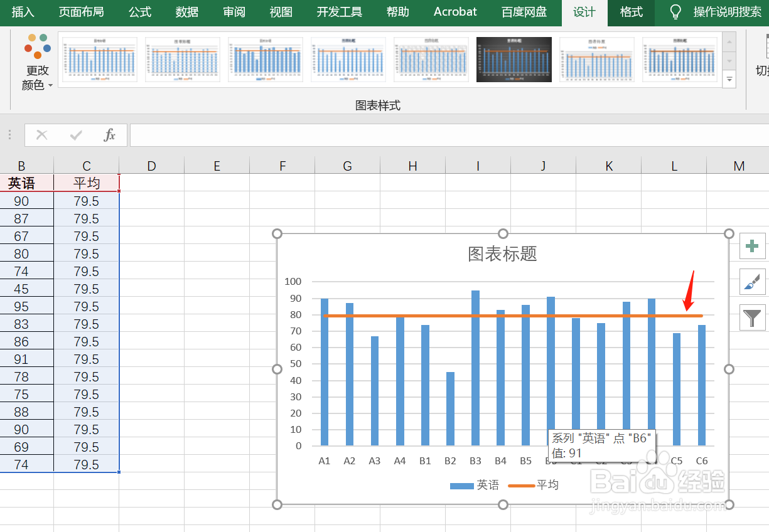Screen dimensions: 769x532
Task: Click the fx Insert Function icon
Action: click(x=110, y=135)
